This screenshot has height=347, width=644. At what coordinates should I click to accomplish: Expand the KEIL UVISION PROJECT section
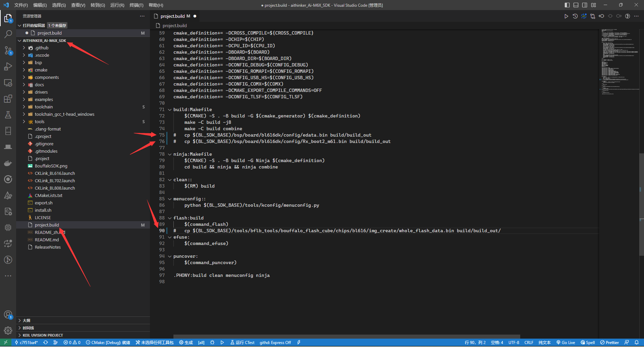click(x=83, y=335)
